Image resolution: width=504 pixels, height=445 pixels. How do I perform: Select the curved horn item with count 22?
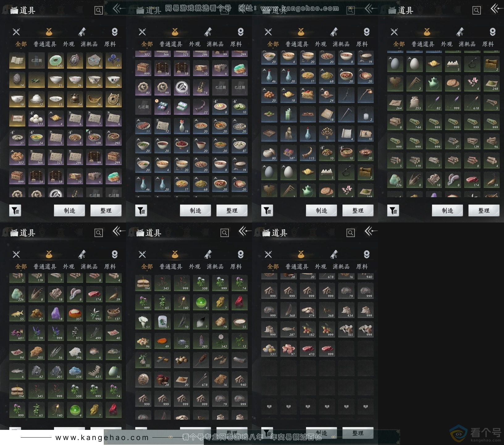pyautogui.click(x=201, y=107)
